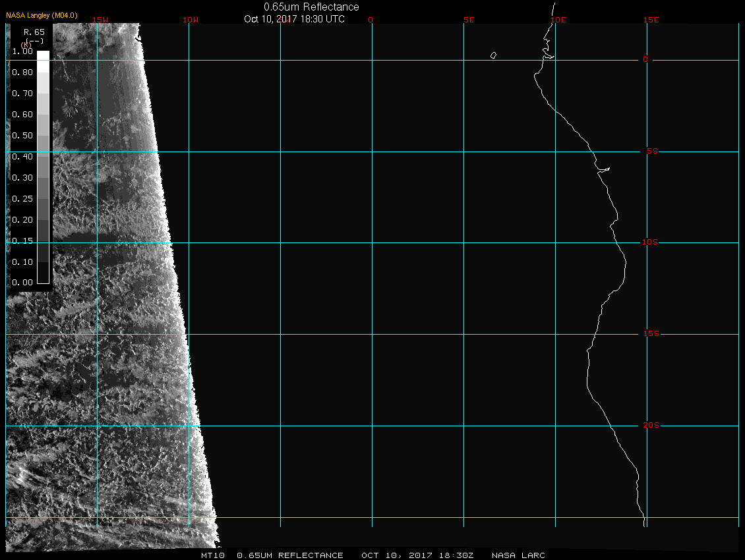Click the 0.80 value on the reflectance scale
745x560 pixels.
[x=22, y=72]
